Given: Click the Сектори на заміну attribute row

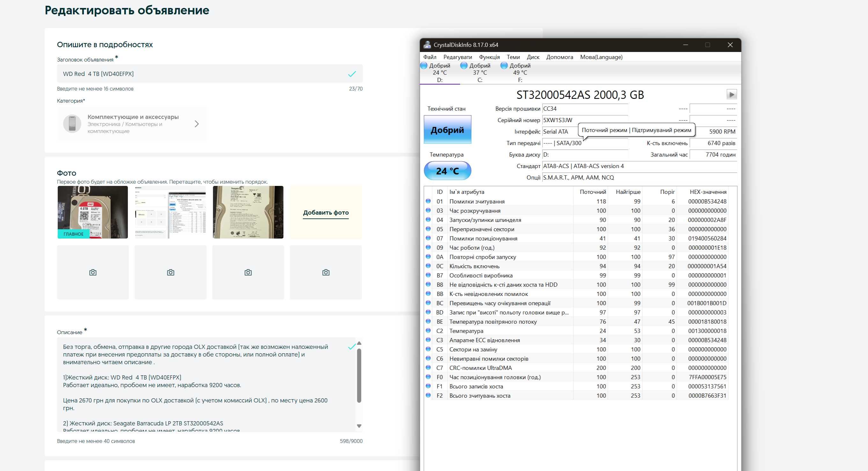Looking at the screenshot, I should tap(576, 349).
